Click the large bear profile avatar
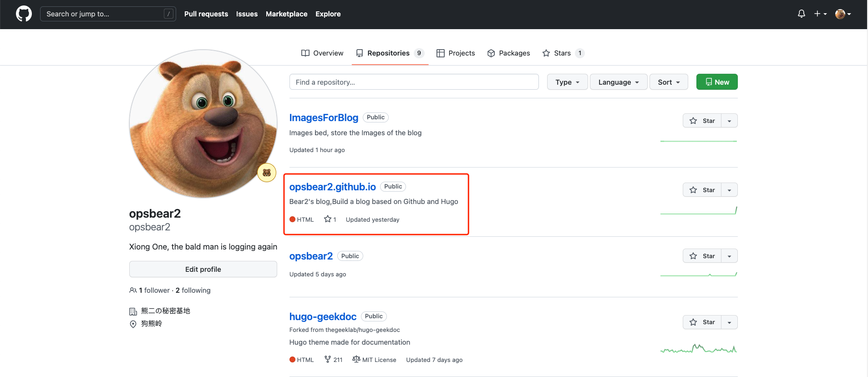This screenshot has height=377, width=868. [203, 123]
